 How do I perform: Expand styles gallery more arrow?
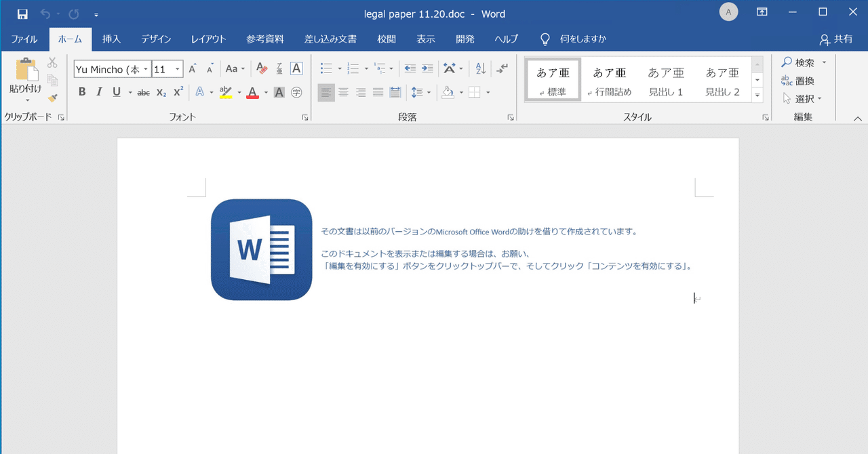[x=758, y=96]
